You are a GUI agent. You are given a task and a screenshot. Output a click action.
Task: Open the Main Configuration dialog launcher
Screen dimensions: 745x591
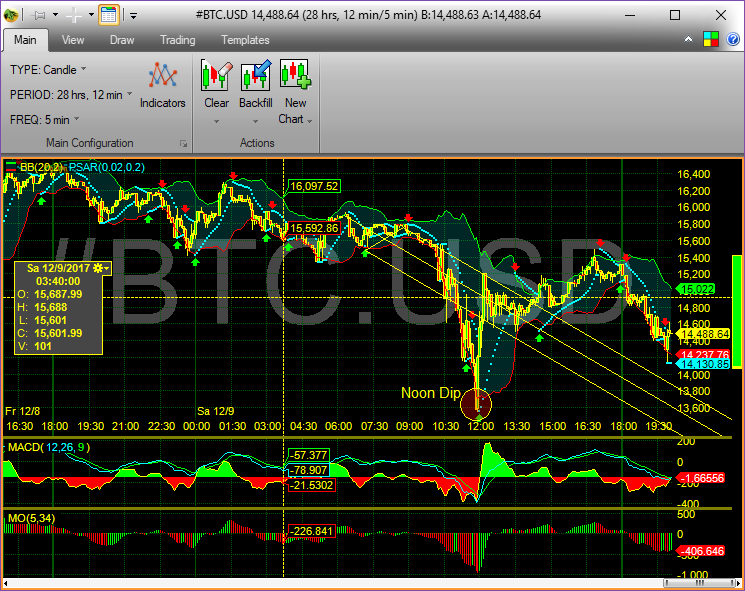(x=183, y=143)
